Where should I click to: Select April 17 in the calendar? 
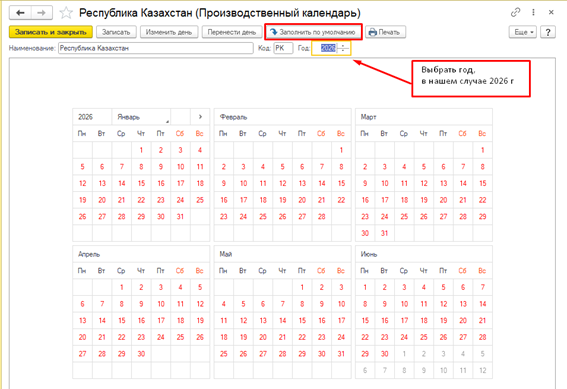click(x=161, y=321)
